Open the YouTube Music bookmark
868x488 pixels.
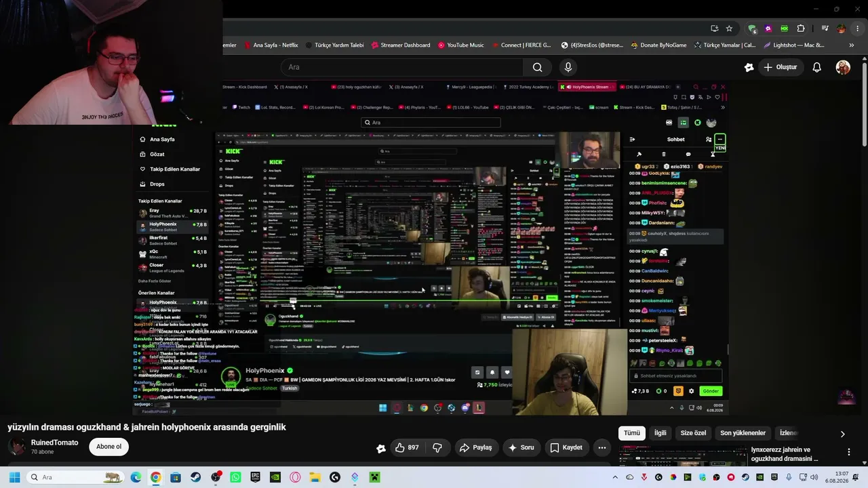460,45
